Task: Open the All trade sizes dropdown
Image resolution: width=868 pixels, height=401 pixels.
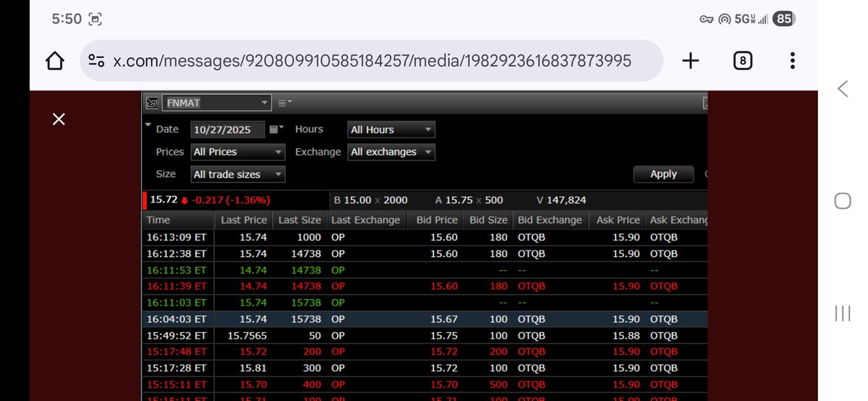Action: click(x=238, y=174)
